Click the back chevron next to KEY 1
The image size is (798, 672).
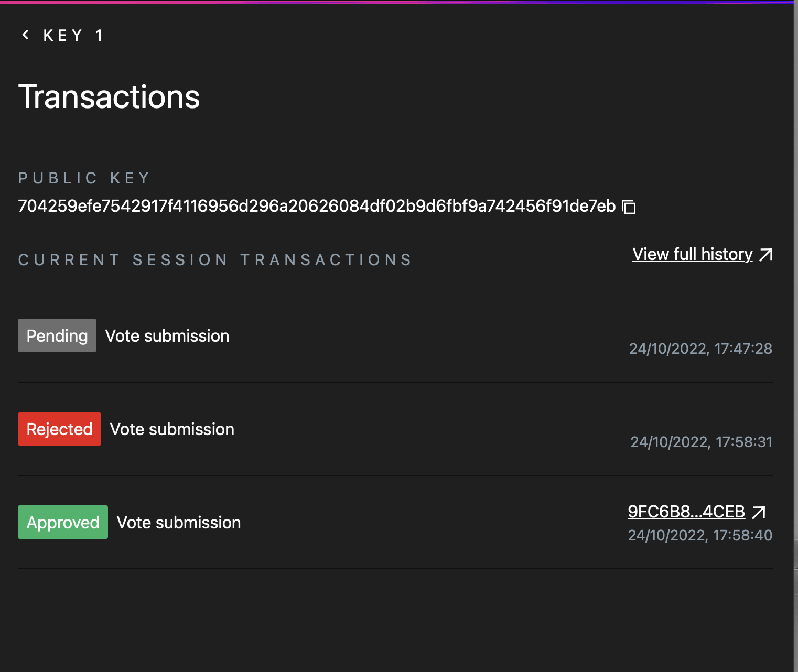(x=25, y=35)
